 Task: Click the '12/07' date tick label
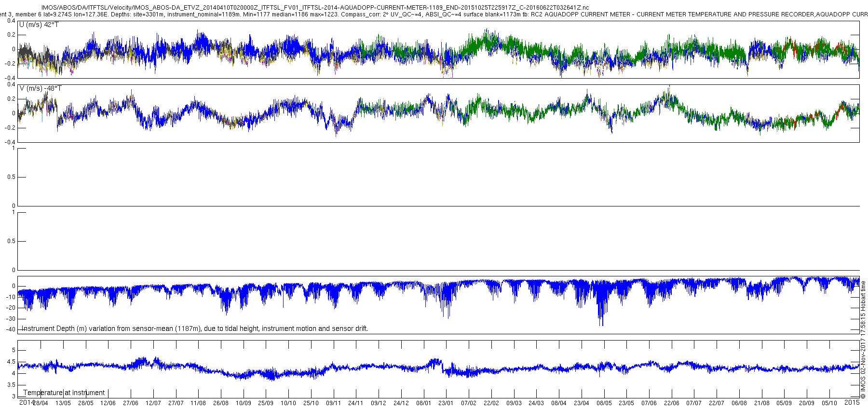(x=153, y=403)
